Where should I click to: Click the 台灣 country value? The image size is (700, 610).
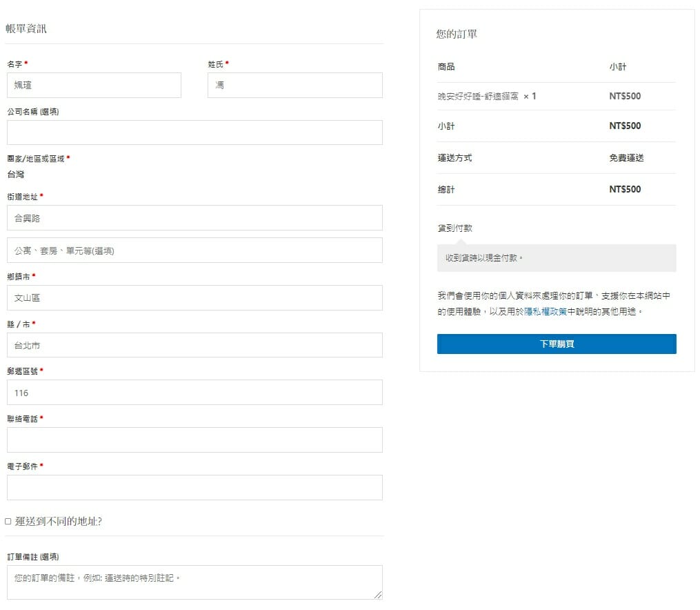[x=16, y=175]
